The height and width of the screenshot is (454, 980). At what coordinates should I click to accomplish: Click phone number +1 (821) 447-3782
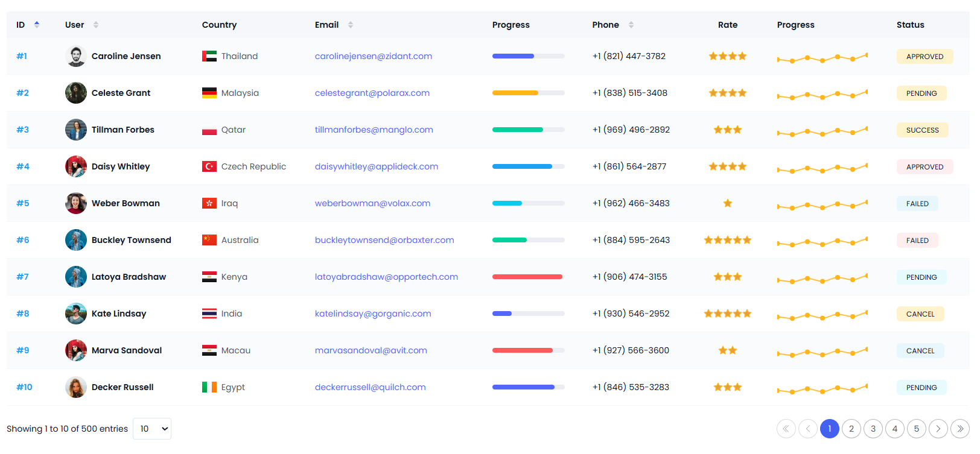[x=629, y=56]
